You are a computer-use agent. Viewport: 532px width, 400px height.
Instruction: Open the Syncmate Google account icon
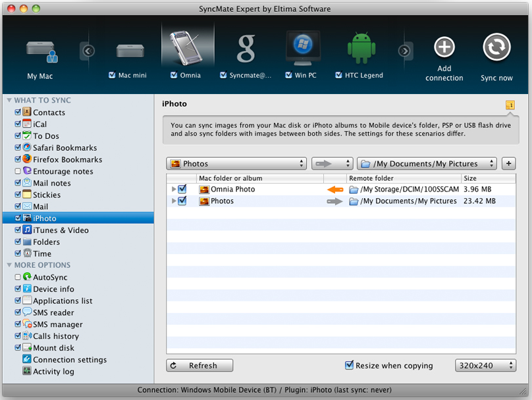point(246,48)
